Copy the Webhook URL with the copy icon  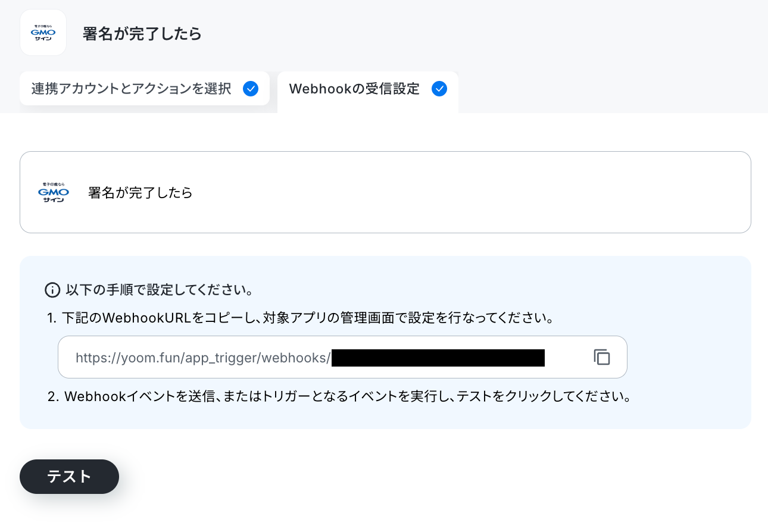(x=602, y=357)
